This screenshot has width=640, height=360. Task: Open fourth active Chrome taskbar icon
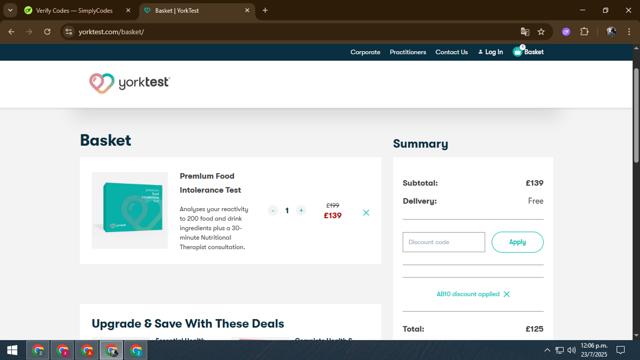[x=112, y=350]
